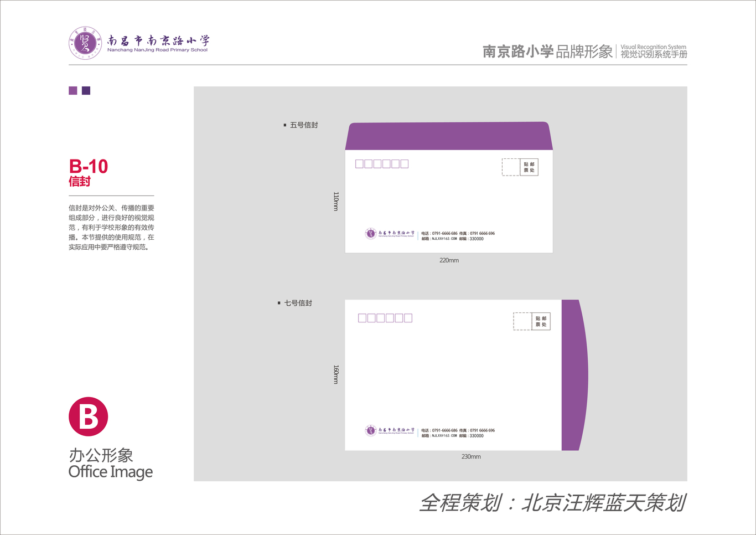756x535 pixels.
Task: Click the dashed stamp outline on the 五号信封
Action: click(x=511, y=167)
